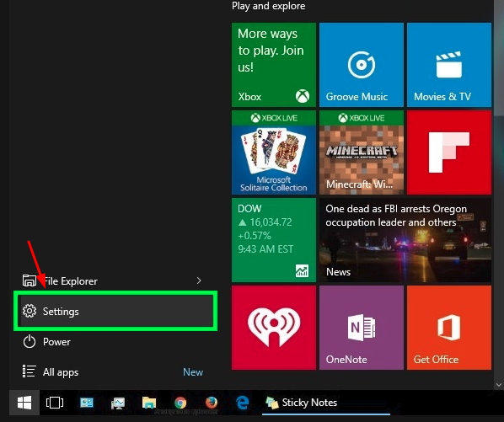Launch Microsoft Edge from taskbar

tap(243, 403)
